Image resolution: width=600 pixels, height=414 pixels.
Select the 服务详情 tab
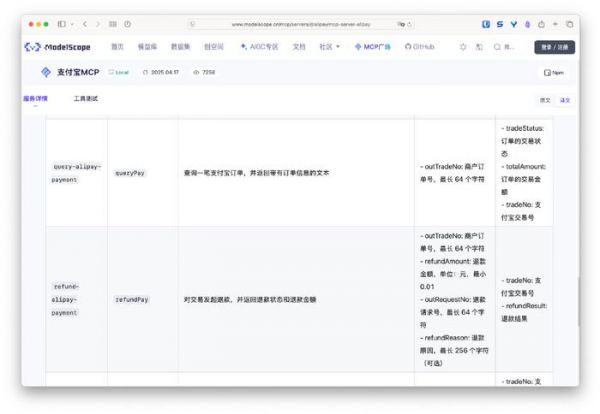point(35,99)
